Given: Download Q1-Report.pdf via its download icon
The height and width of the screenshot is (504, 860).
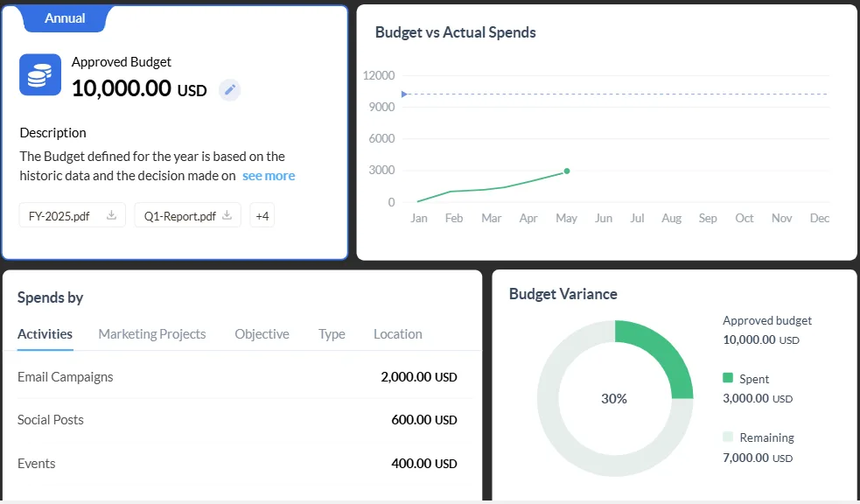Looking at the screenshot, I should tap(227, 215).
